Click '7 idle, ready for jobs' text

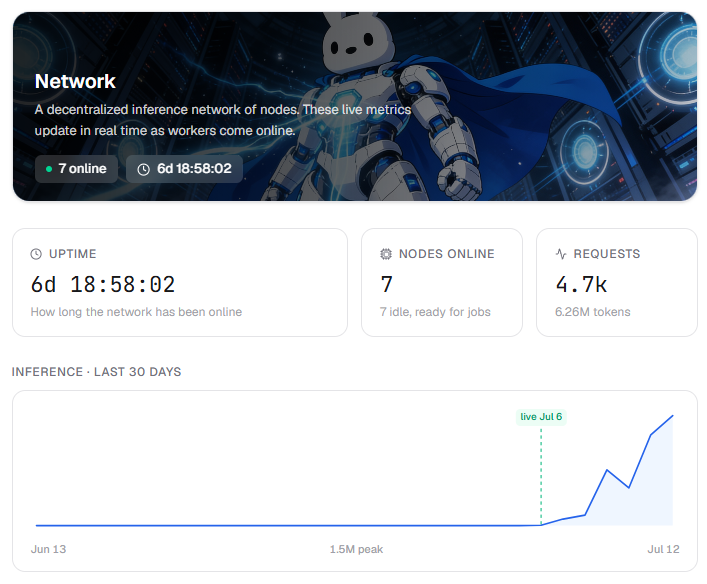[435, 312]
